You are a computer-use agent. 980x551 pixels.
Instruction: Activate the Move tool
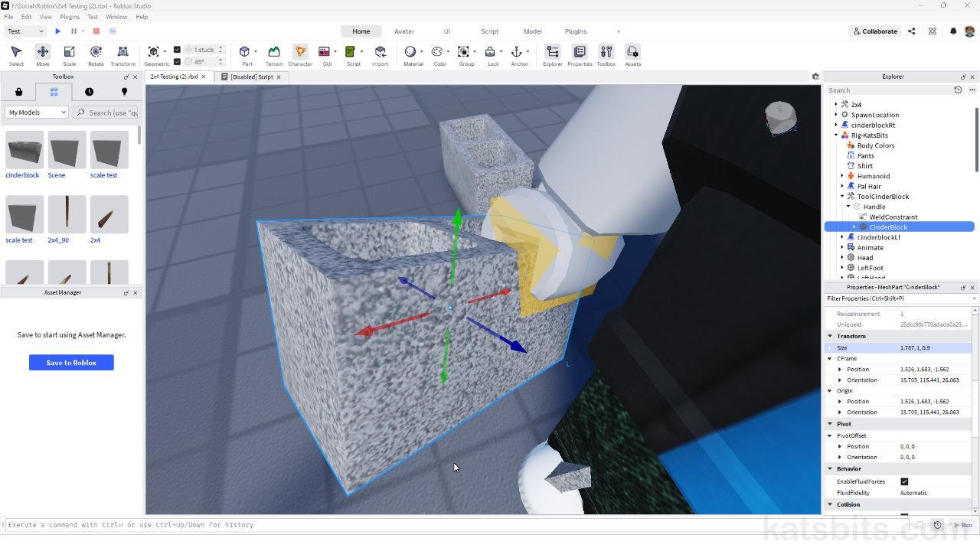43,55
